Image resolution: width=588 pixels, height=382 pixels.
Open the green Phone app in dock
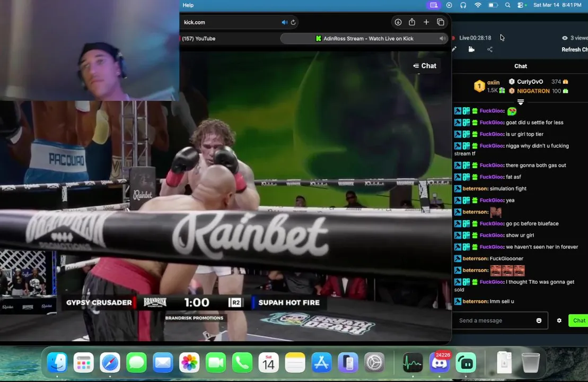point(242,363)
